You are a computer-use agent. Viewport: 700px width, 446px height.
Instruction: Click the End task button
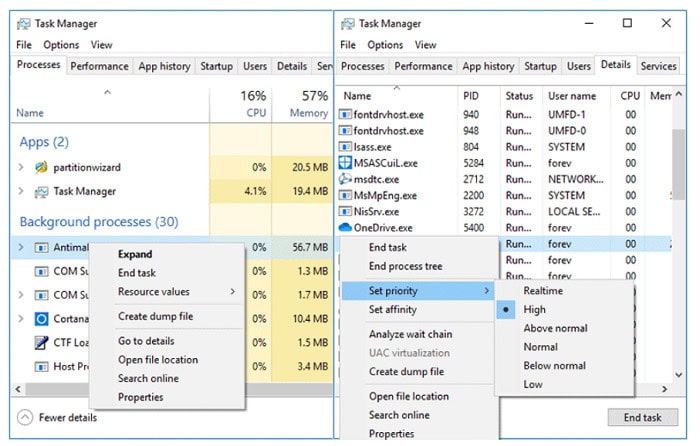(x=642, y=417)
